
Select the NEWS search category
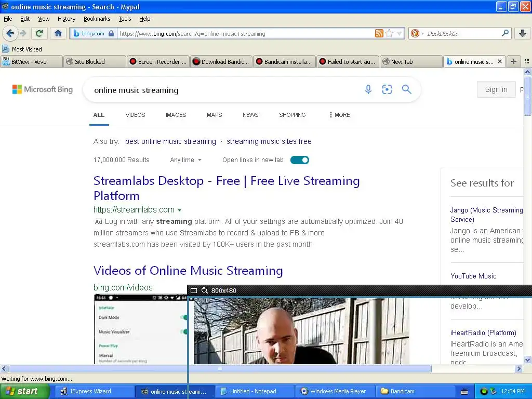(x=250, y=115)
